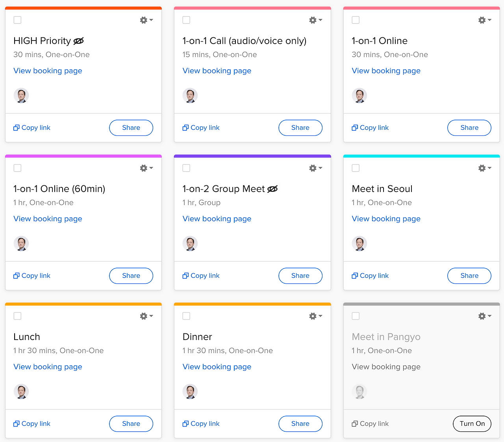The width and height of the screenshot is (504, 442).
Task: Turn On the Meet in Pangyo event
Action: (x=472, y=424)
